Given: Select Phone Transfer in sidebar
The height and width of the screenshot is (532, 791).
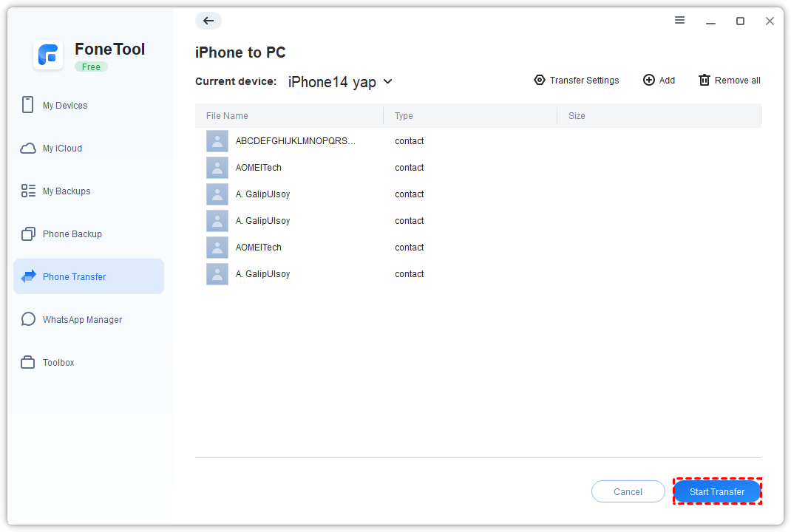Looking at the screenshot, I should pyautogui.click(x=74, y=277).
